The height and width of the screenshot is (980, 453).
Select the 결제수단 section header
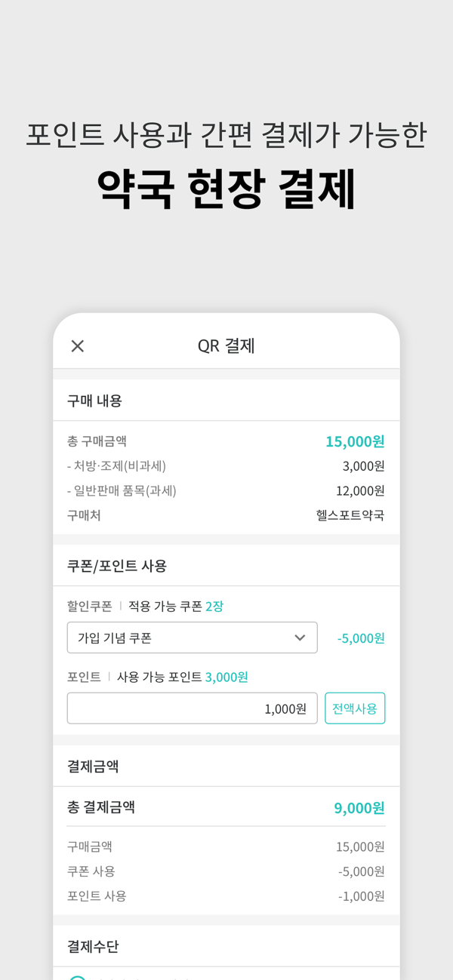pyautogui.click(x=93, y=946)
